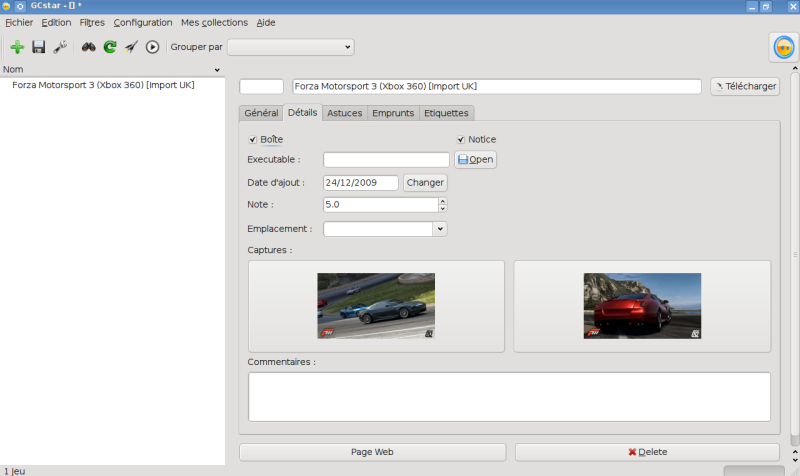Image resolution: width=800 pixels, height=476 pixels.
Task: Click the Page Web button
Action: pyautogui.click(x=372, y=452)
